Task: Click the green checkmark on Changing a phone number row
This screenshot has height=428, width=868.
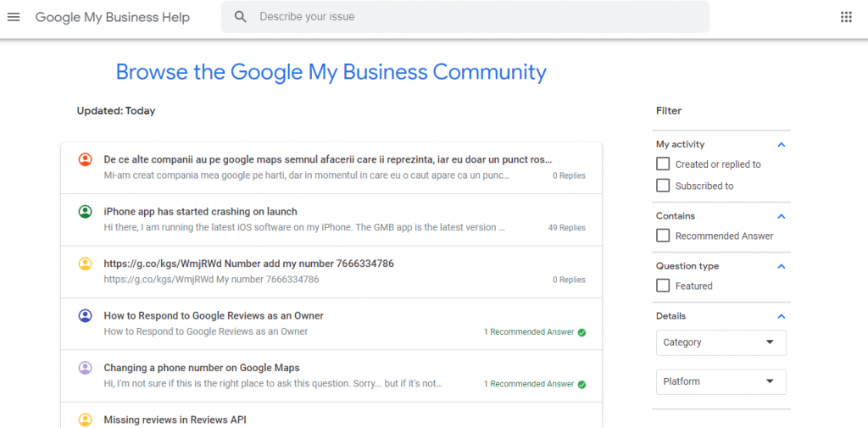Action: click(581, 384)
